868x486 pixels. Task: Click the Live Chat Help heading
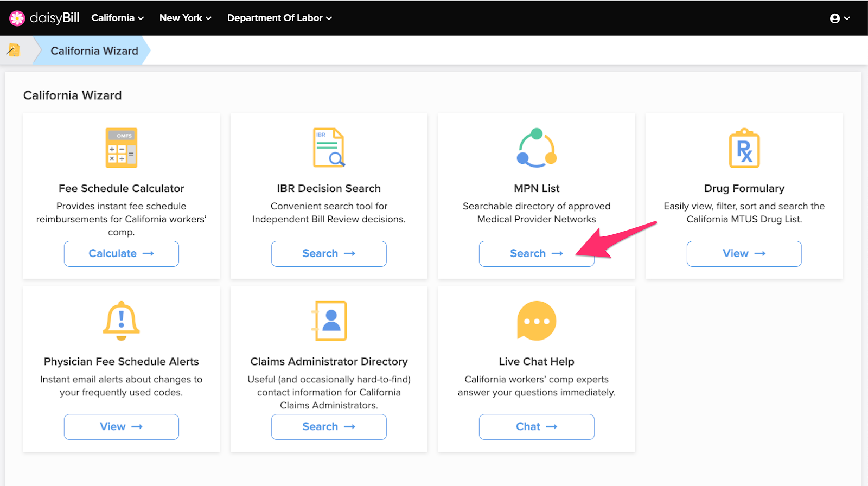537,361
